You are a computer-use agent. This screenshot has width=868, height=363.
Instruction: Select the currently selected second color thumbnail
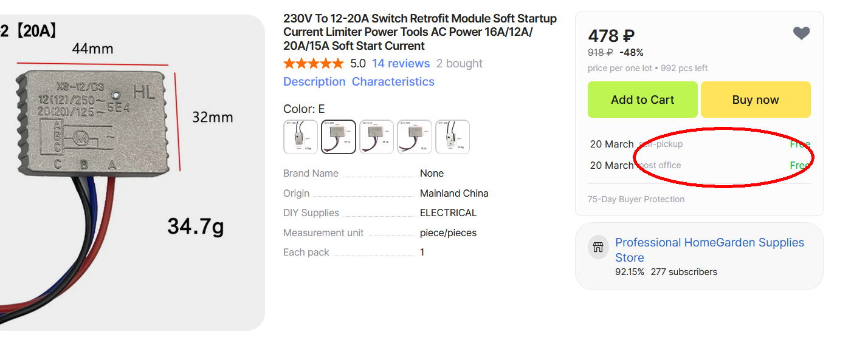coord(338,137)
